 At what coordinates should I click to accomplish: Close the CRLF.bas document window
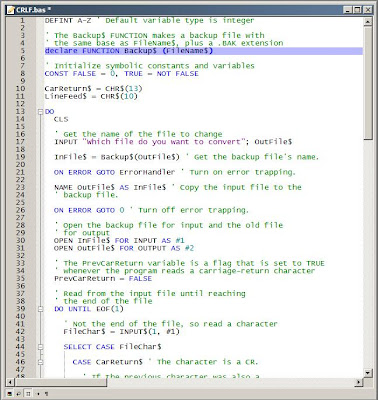point(367,10)
